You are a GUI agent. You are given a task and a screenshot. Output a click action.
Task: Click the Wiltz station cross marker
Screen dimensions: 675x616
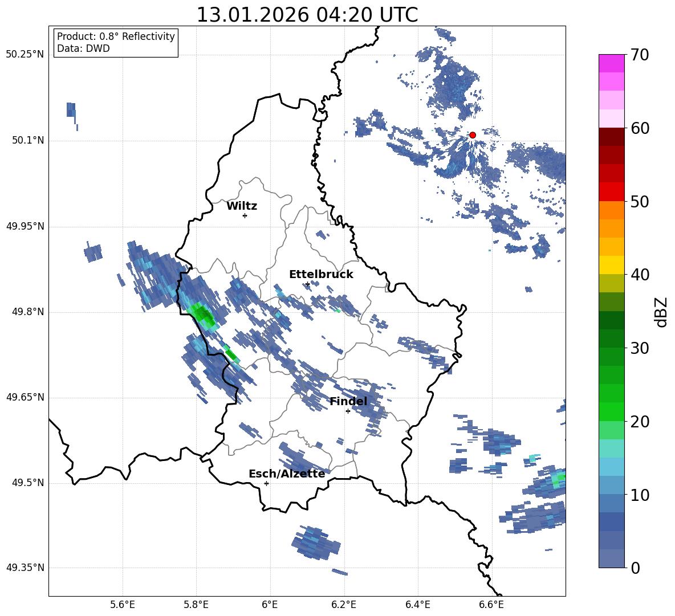245,215
